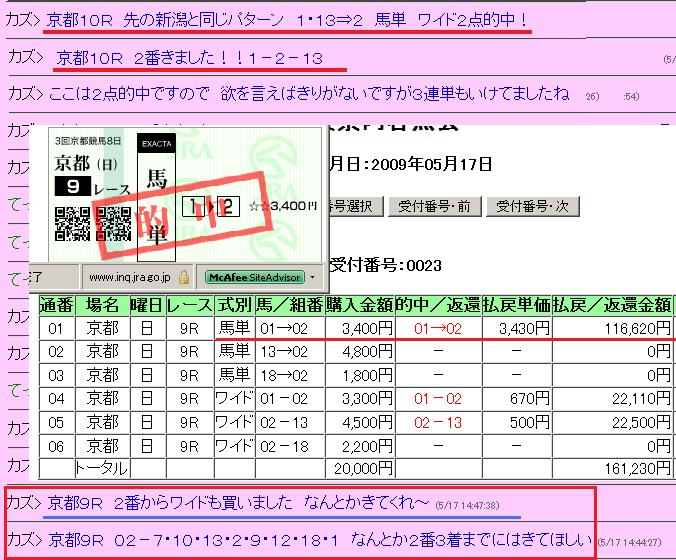The height and width of the screenshot is (560, 676).
Task: Click the 場名 column header
Action: point(103,305)
